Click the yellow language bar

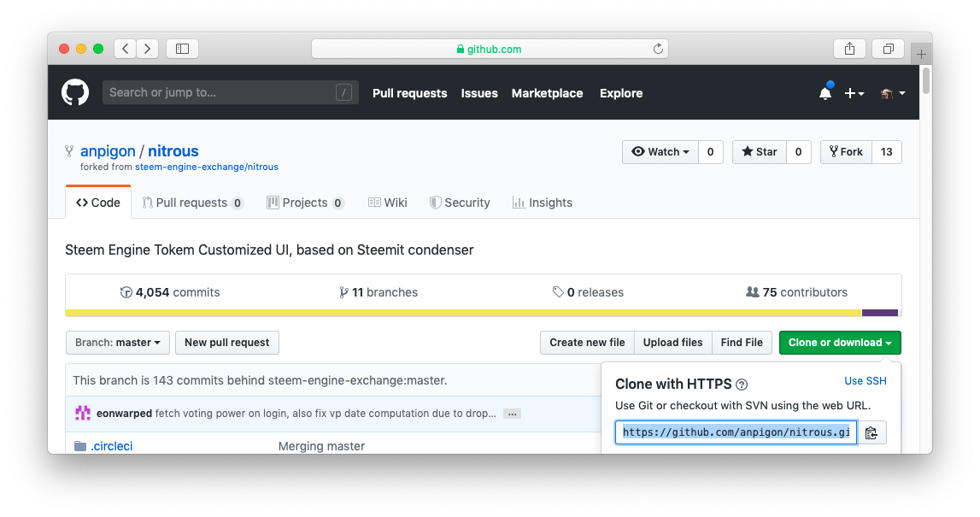tap(461, 313)
